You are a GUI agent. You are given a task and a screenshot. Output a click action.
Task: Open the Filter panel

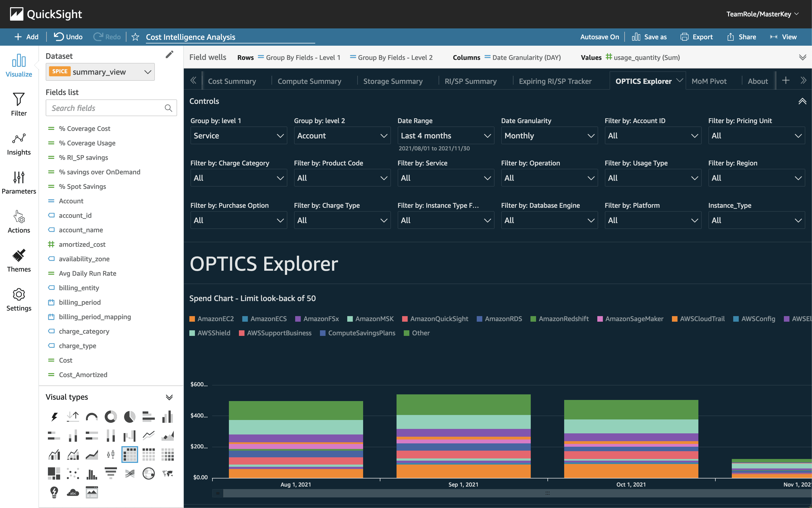tap(19, 104)
